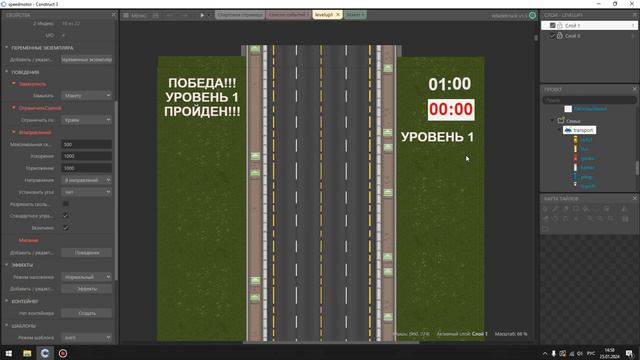Click the Эффекты button
The image size is (640, 360).
[87, 289]
